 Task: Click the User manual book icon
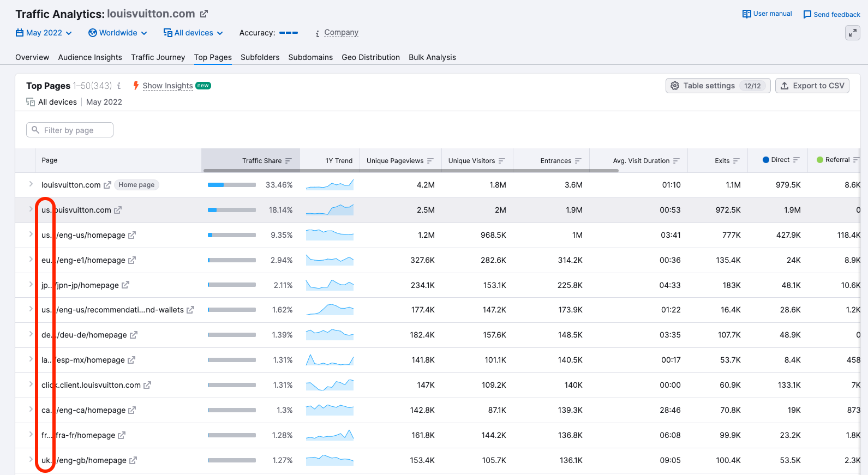(747, 14)
